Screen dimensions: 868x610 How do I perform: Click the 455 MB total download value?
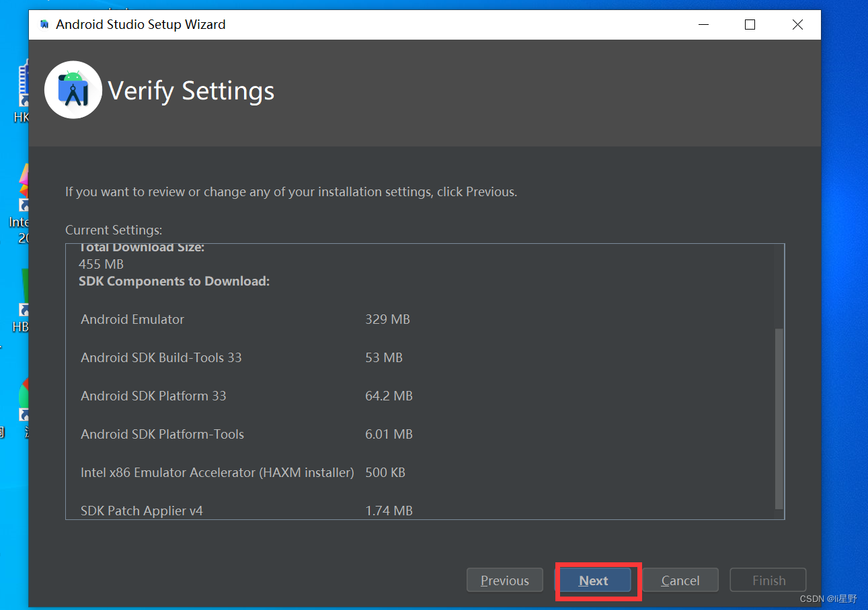coord(101,265)
